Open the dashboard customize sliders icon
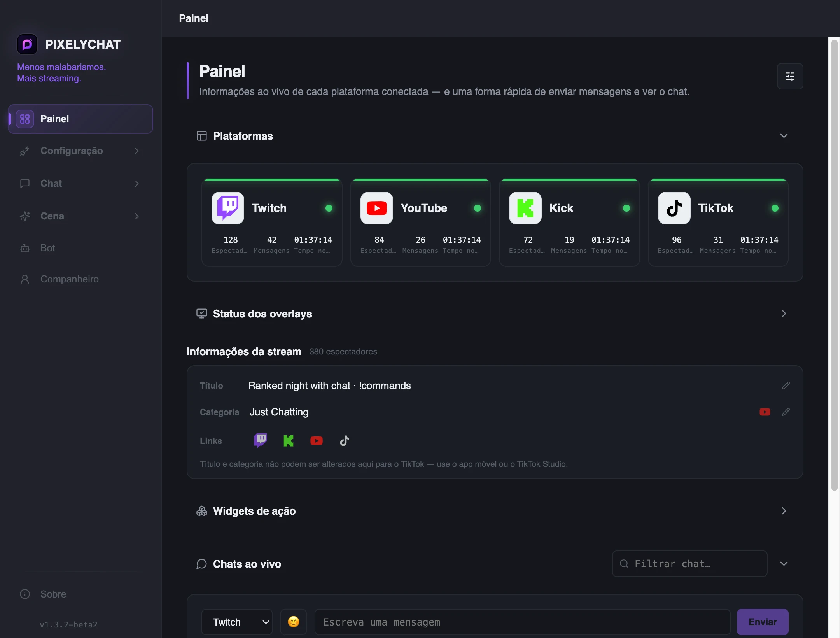The height and width of the screenshot is (638, 840). [790, 76]
